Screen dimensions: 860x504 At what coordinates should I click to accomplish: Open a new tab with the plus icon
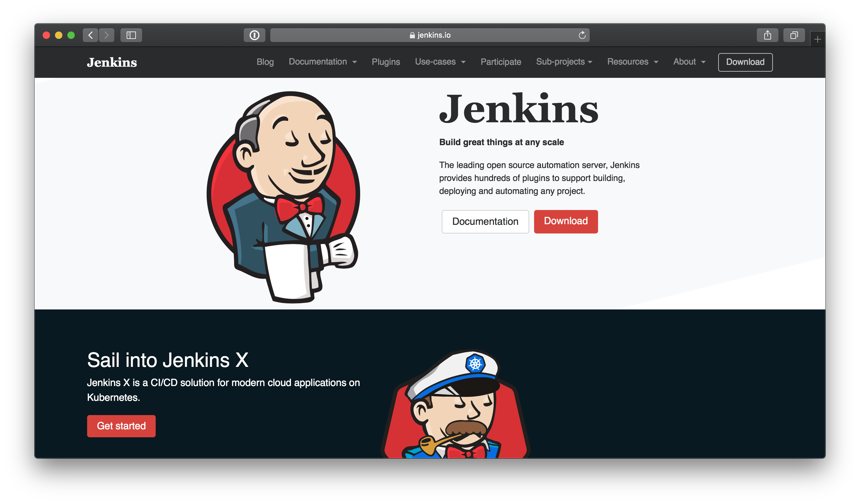817,40
